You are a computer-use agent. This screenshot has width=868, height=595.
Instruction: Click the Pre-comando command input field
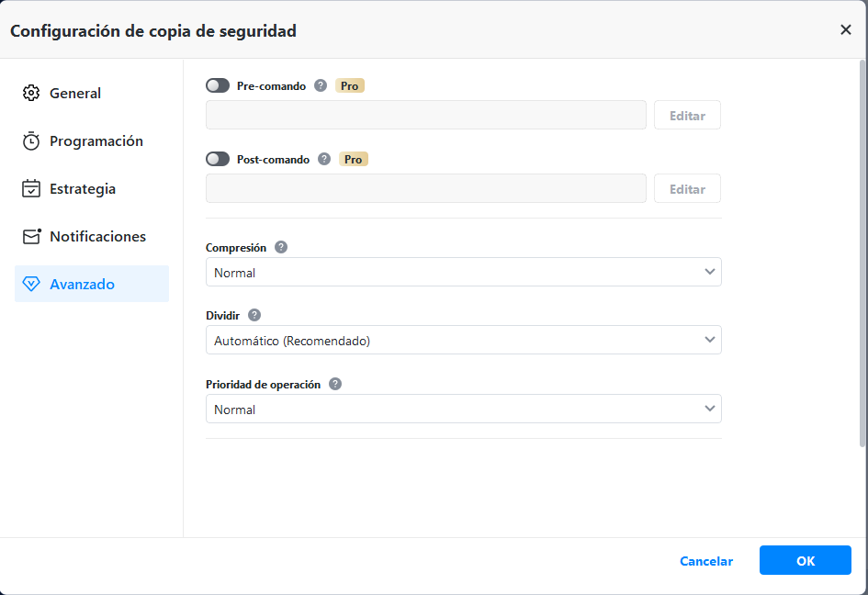(x=425, y=116)
